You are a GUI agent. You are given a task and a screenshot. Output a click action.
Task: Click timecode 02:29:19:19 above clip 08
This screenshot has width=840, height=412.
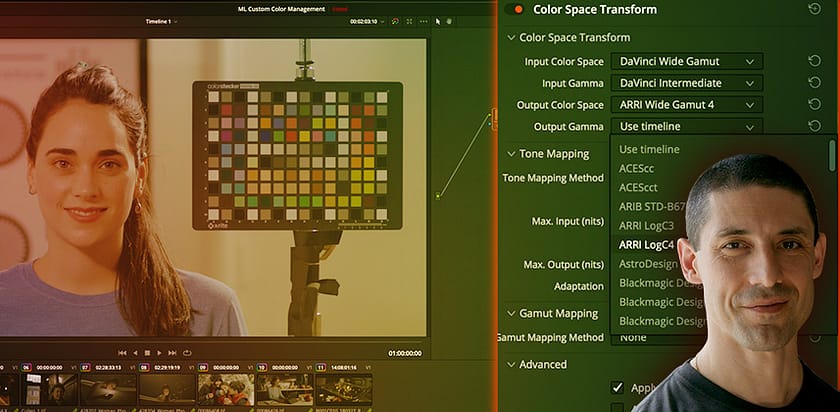point(167,368)
